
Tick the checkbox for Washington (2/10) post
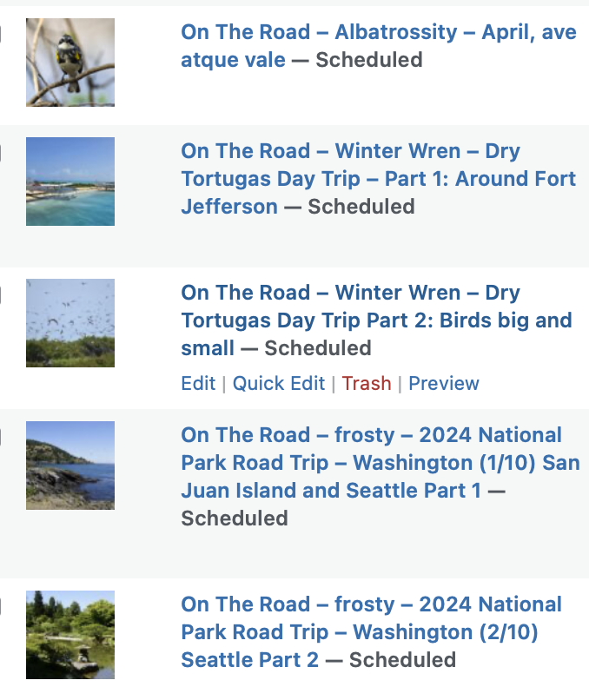pos(1,606)
